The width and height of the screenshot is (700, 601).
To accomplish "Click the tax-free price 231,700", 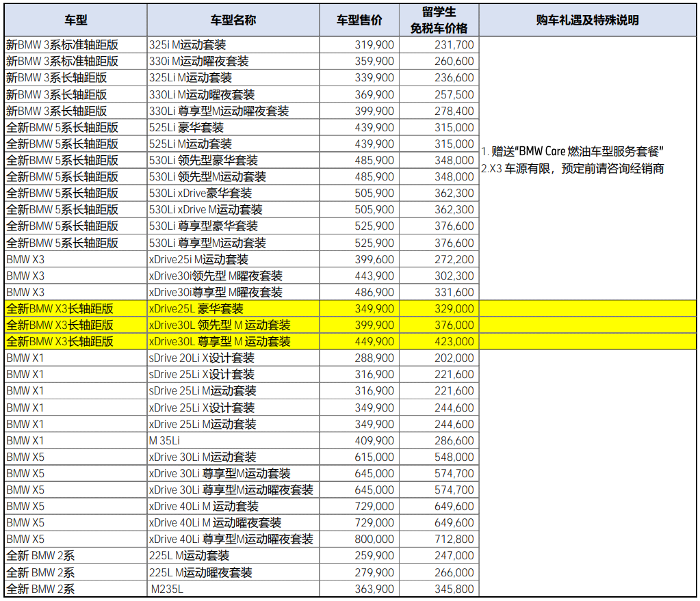I will point(454,45).
